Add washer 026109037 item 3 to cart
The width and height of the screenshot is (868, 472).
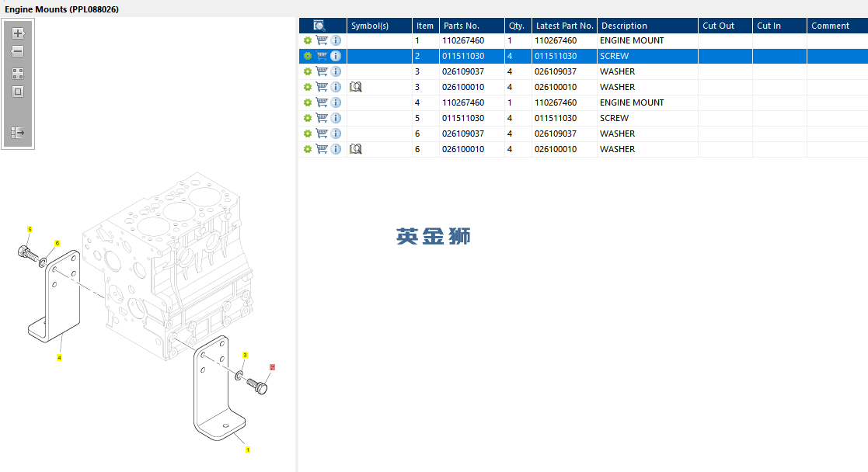(322, 71)
